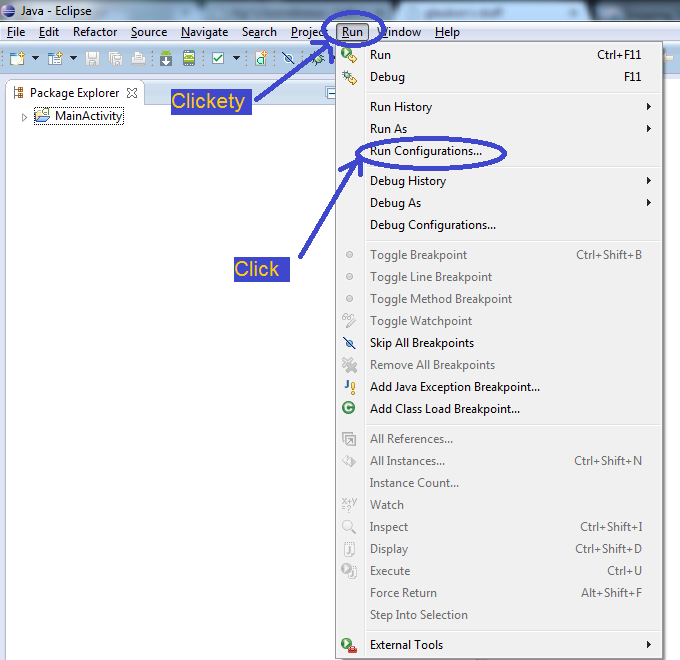This screenshot has height=660, width=680.
Task: Click the Save All toolbar icon
Action: coord(115,58)
